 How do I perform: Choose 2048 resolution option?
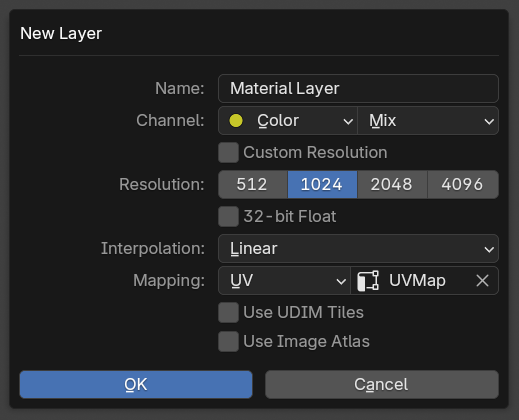(392, 185)
